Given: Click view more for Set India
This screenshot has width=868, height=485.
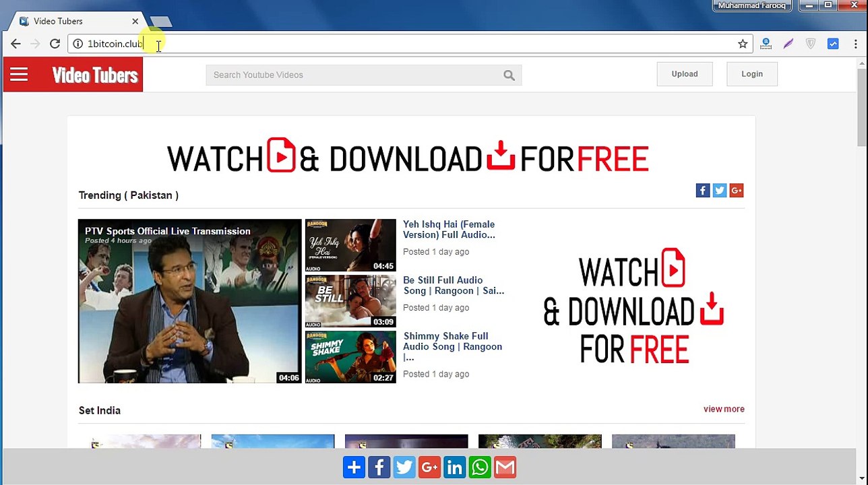Looking at the screenshot, I should coord(724,409).
